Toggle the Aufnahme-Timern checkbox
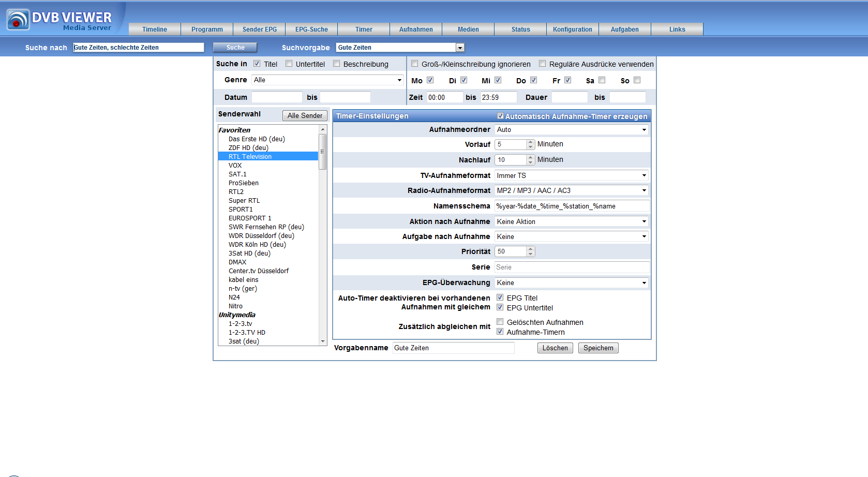 500,332
